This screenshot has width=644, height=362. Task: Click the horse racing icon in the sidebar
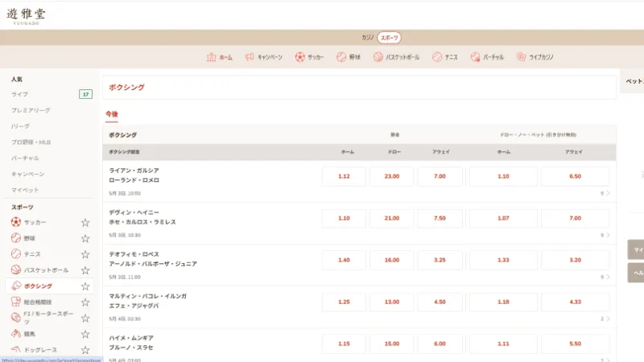click(x=16, y=334)
